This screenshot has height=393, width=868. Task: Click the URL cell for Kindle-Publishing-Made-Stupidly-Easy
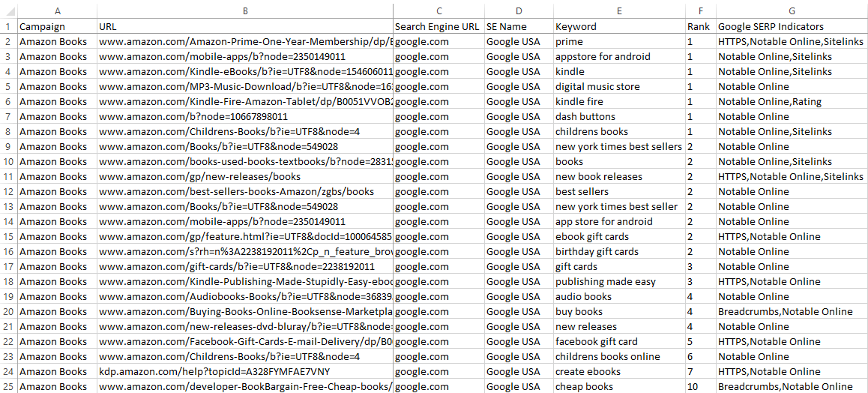click(x=245, y=282)
